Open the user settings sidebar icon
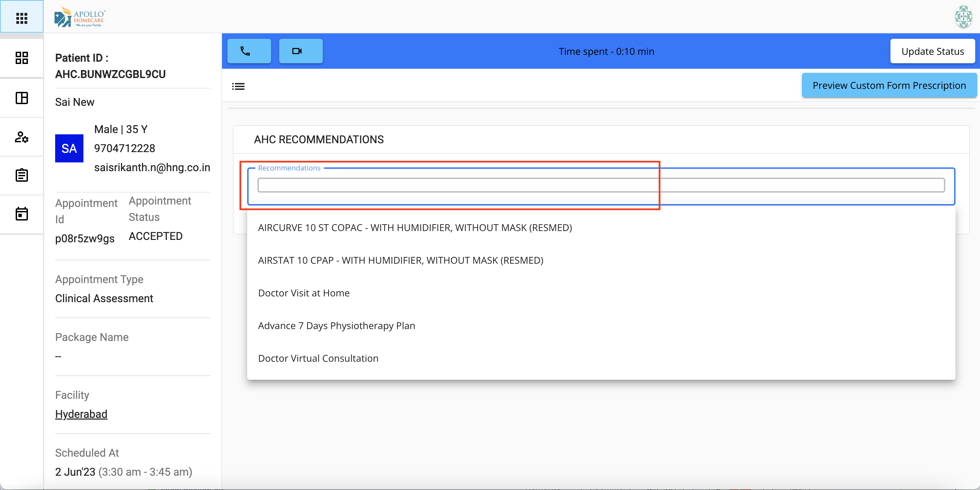This screenshot has width=980, height=490. (22, 137)
